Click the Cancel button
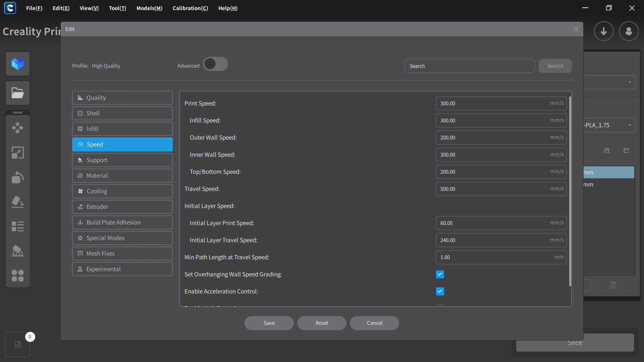Viewport: 644px width, 362px height. click(374, 323)
